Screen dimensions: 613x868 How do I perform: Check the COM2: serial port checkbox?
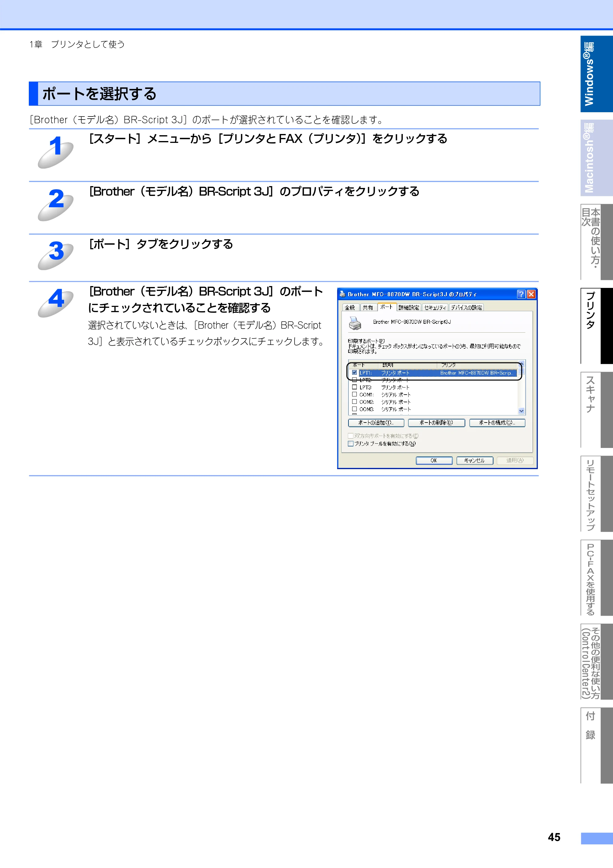click(x=355, y=401)
